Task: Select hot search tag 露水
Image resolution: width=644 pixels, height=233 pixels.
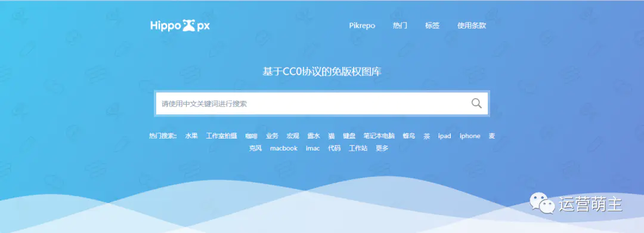Action: click(314, 136)
